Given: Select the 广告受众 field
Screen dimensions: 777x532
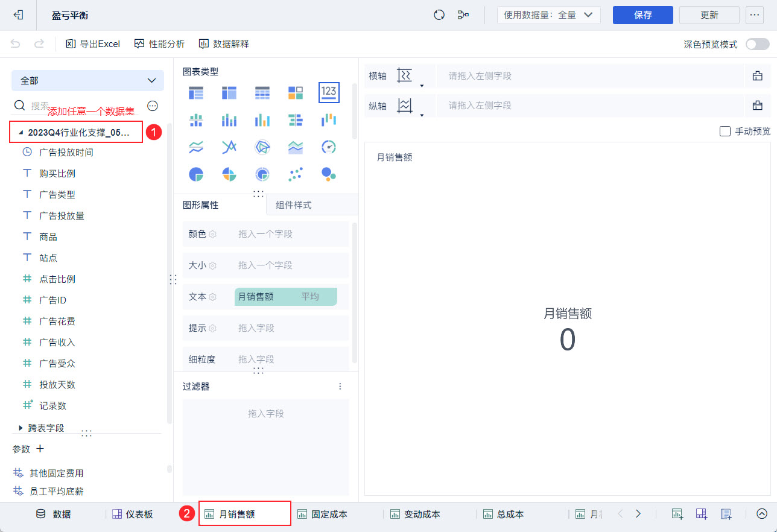Looking at the screenshot, I should tap(57, 364).
